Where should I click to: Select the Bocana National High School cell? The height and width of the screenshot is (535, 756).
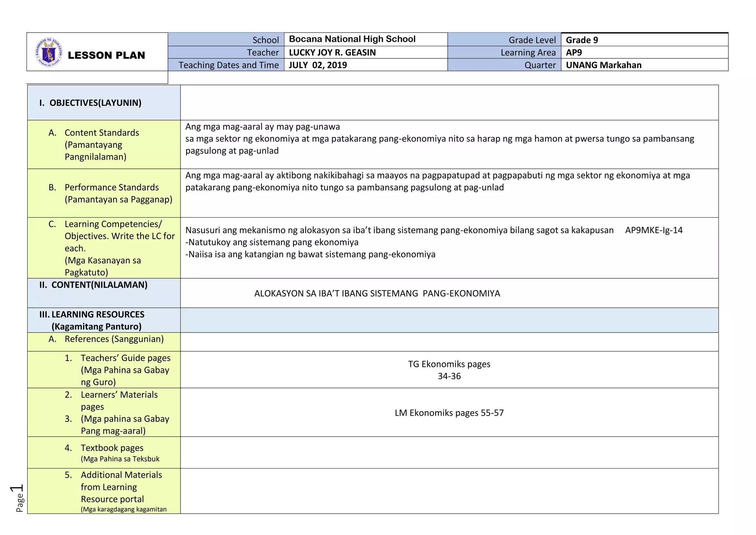coord(352,39)
